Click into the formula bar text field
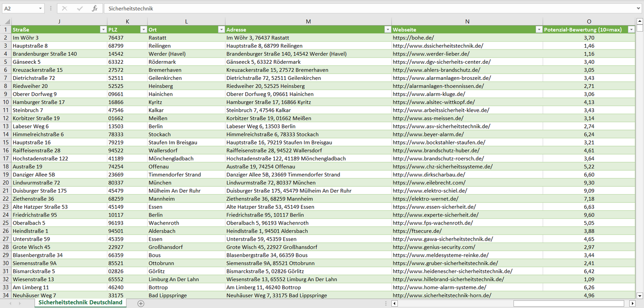 click(x=357, y=8)
